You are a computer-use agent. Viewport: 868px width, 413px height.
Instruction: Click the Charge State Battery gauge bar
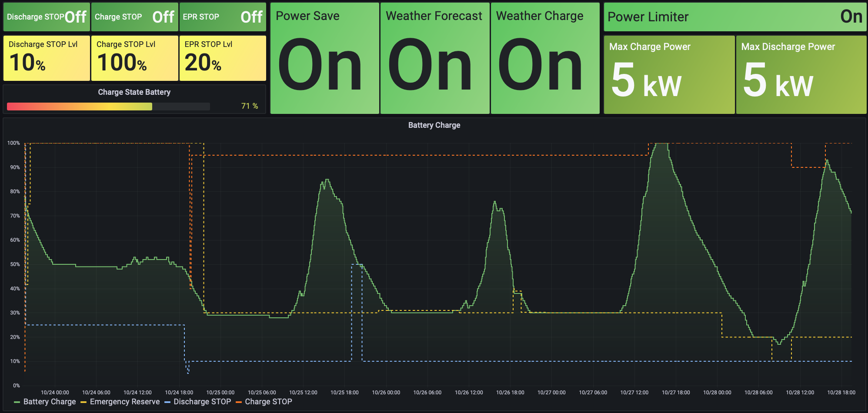(x=109, y=107)
